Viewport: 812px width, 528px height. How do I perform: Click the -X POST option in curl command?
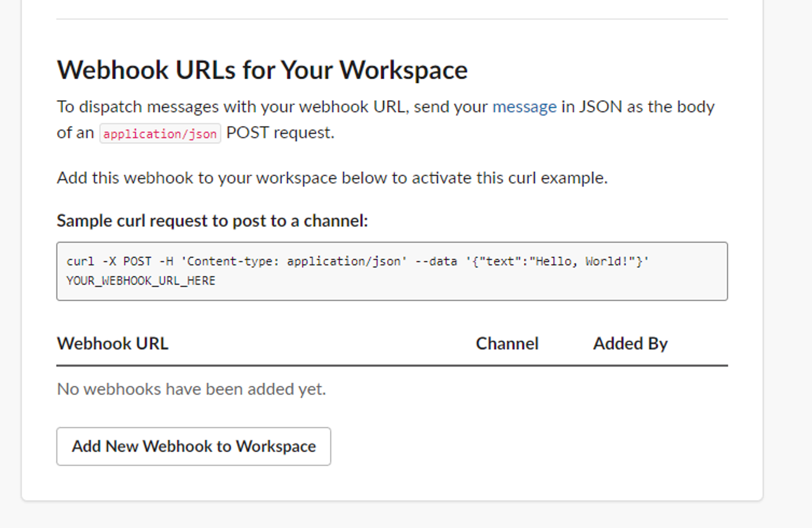pos(127,261)
